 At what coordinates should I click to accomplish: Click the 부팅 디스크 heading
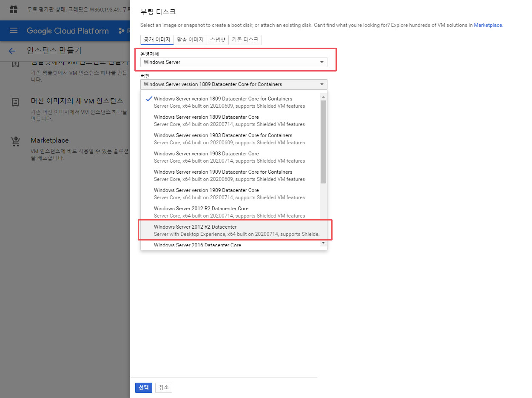(158, 12)
